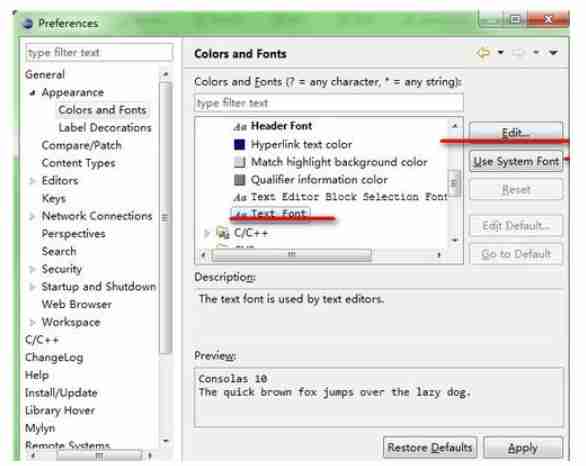Pick the Hyperlink text color swatch

pyautogui.click(x=239, y=144)
